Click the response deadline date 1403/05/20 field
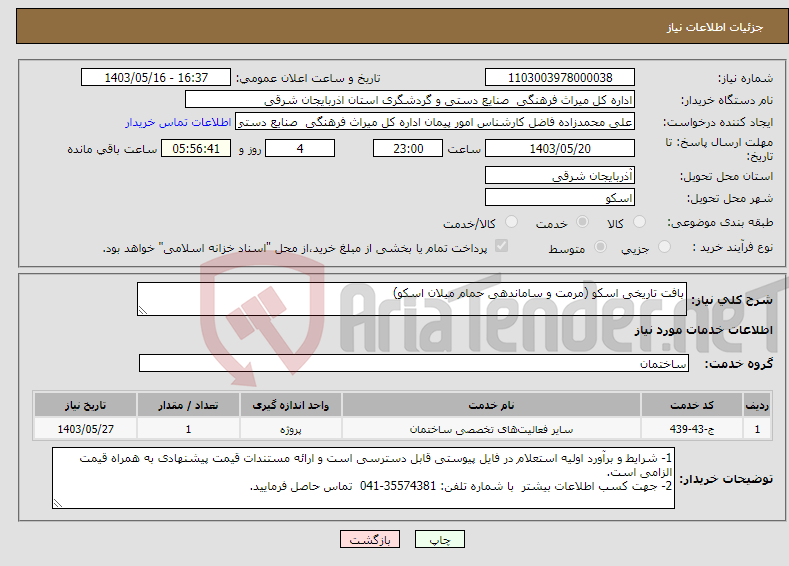This screenshot has width=789, height=566. coord(560,148)
